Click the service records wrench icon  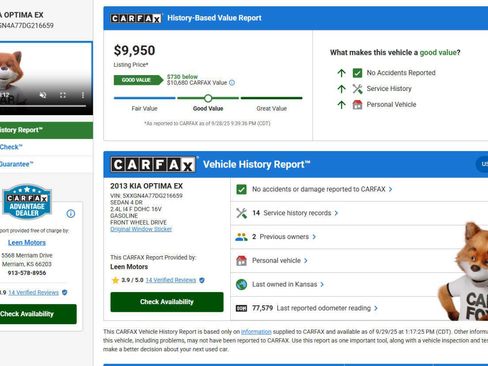click(241, 213)
